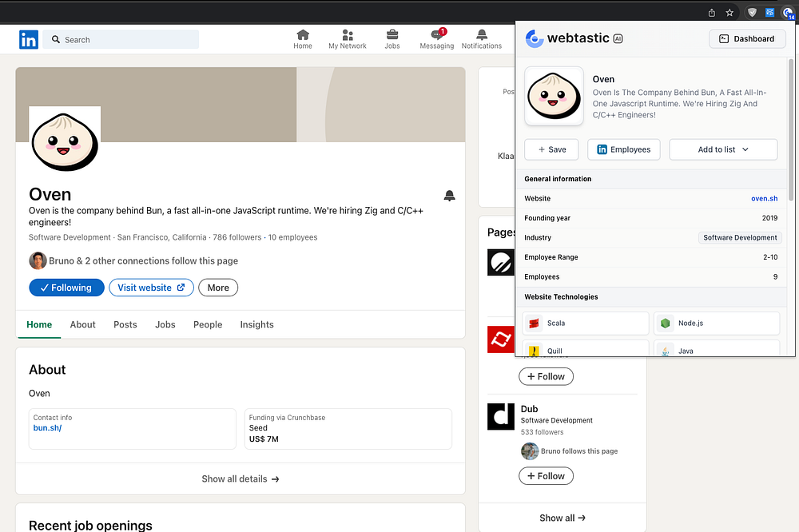Click the Webtastic extension icon with badge
The height and width of the screenshot is (532, 799).
(788, 14)
